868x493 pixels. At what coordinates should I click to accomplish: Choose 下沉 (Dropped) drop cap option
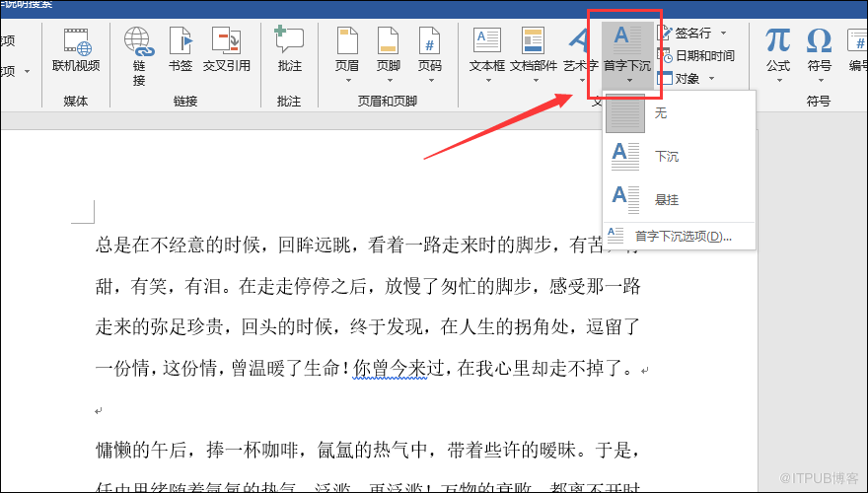[666, 157]
